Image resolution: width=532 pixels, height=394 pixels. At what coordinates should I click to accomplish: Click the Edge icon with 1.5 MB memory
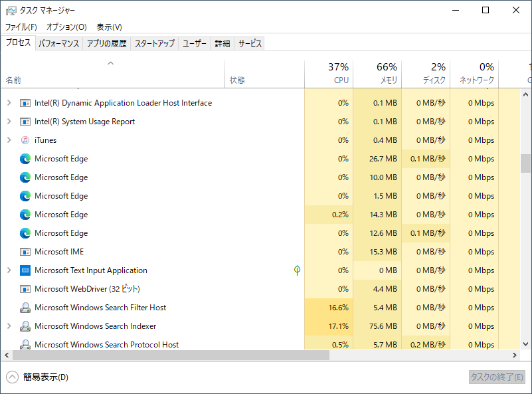(25, 196)
